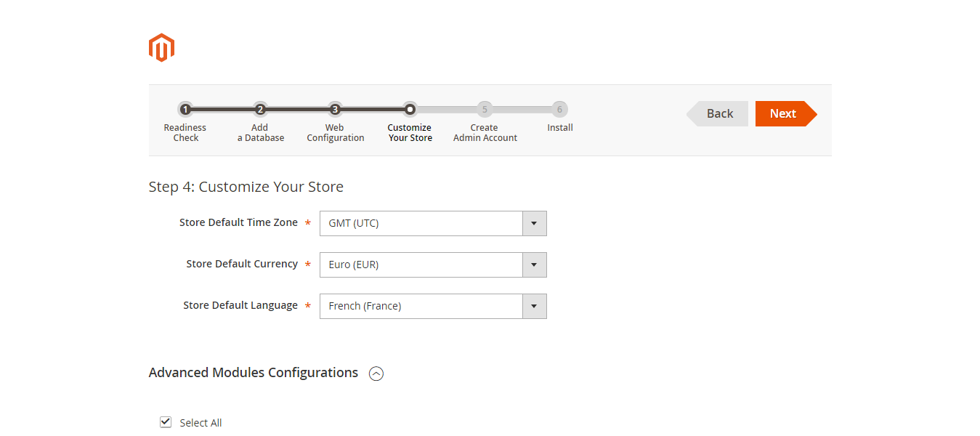Screen dimensions: 980x436
Task: Click the Readiness Check step label
Action: (185, 132)
